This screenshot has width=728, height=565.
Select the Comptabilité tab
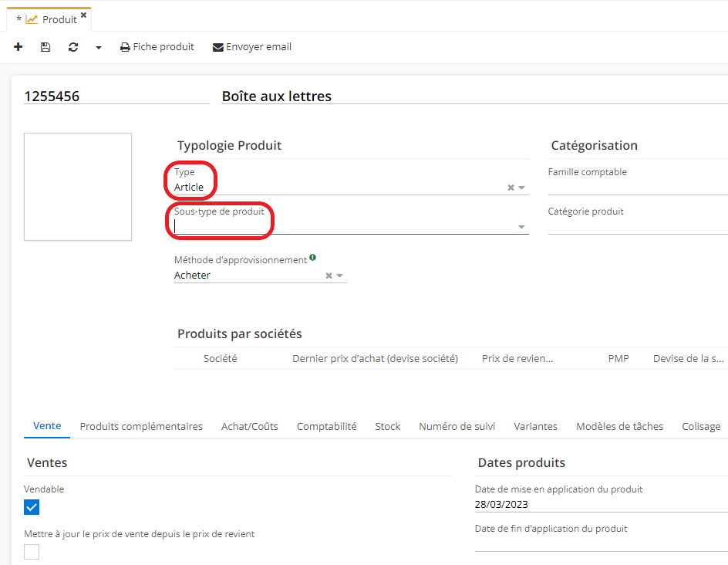pos(326,426)
